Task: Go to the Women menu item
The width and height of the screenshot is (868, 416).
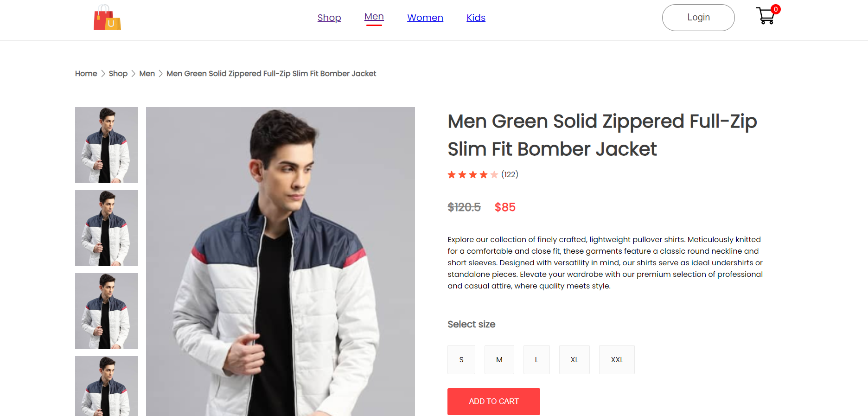Action: click(425, 18)
